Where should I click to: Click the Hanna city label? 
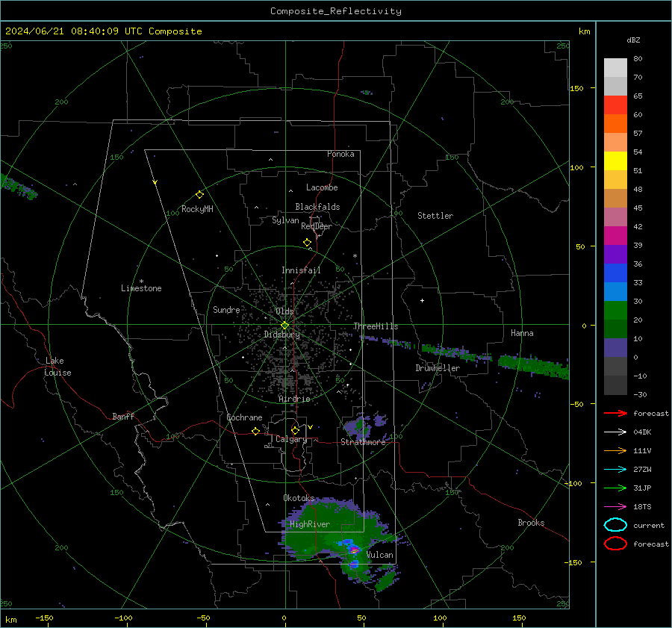[x=522, y=333]
